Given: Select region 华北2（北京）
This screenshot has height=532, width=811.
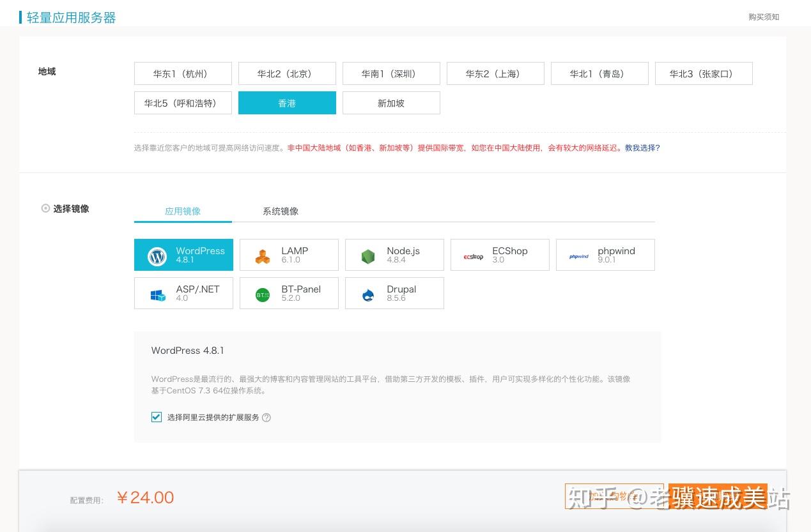Looking at the screenshot, I should point(287,73).
